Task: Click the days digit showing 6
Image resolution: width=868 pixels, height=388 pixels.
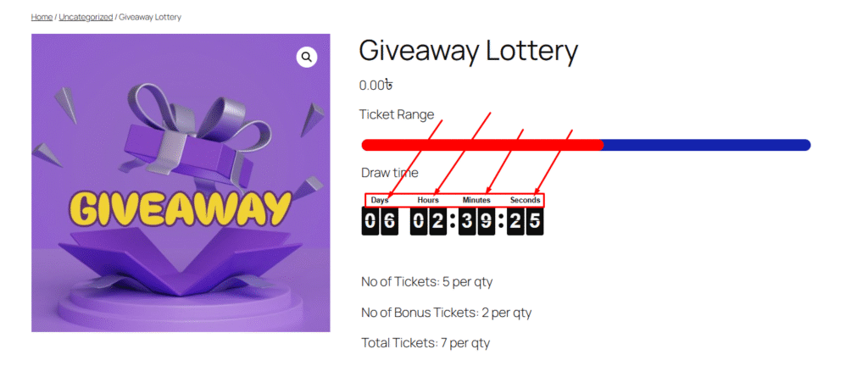Action: coord(389,222)
